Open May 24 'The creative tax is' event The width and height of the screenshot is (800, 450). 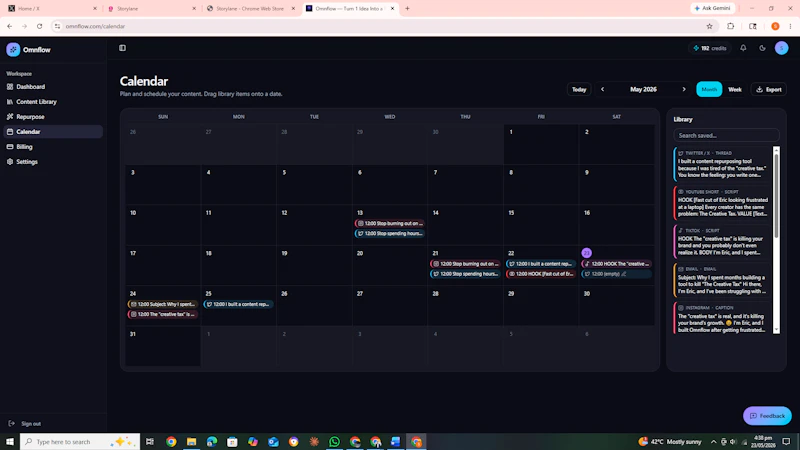[x=163, y=314]
